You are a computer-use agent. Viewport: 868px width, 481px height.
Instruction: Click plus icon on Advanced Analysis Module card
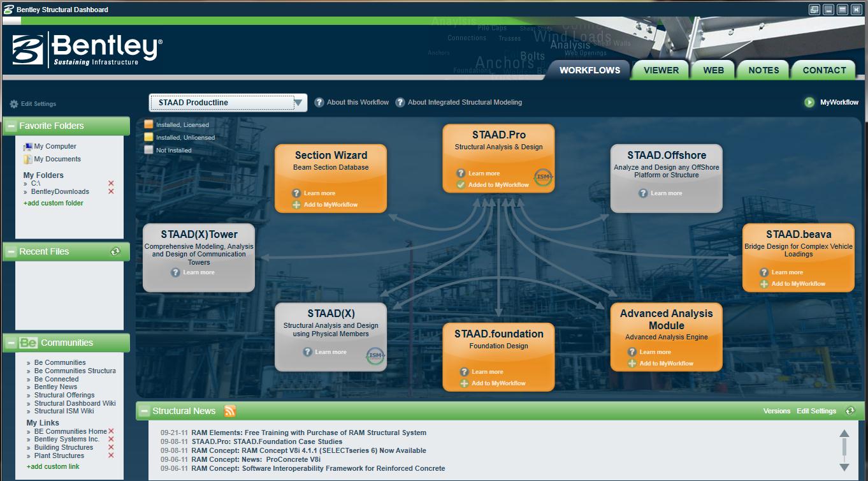pyautogui.click(x=632, y=364)
